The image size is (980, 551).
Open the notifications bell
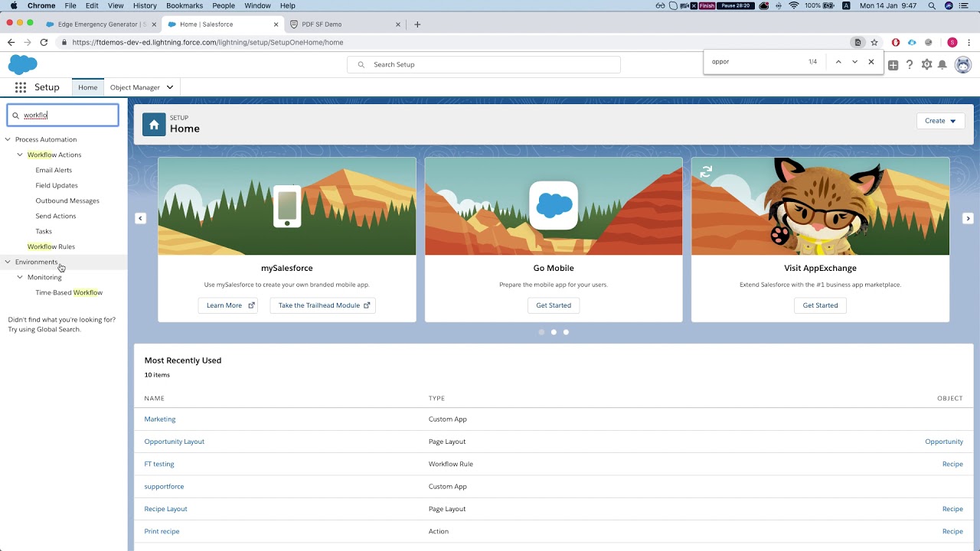coord(942,65)
